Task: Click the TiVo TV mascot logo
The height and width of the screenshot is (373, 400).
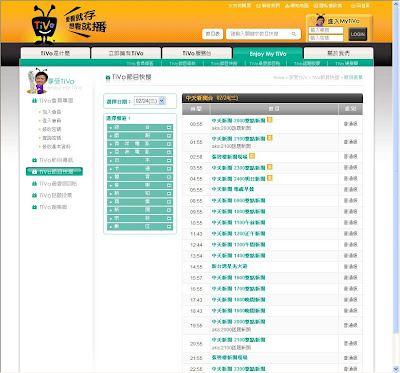Action: (44, 24)
